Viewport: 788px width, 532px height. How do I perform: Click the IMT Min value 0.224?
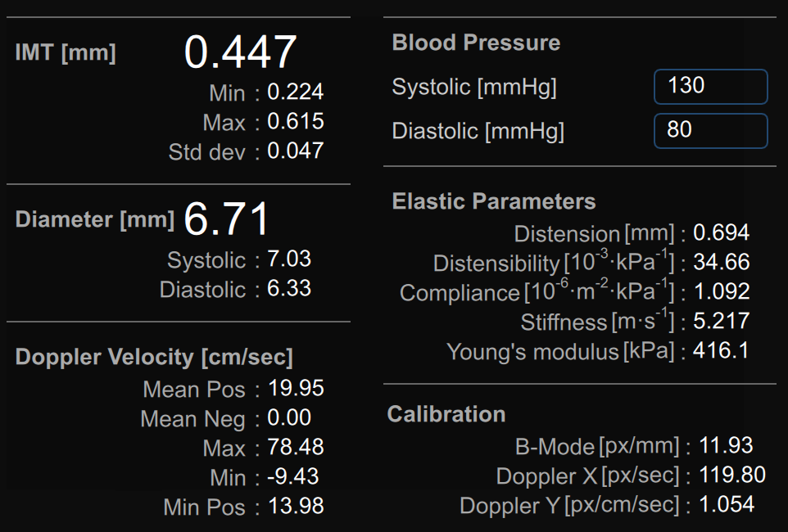(x=297, y=93)
